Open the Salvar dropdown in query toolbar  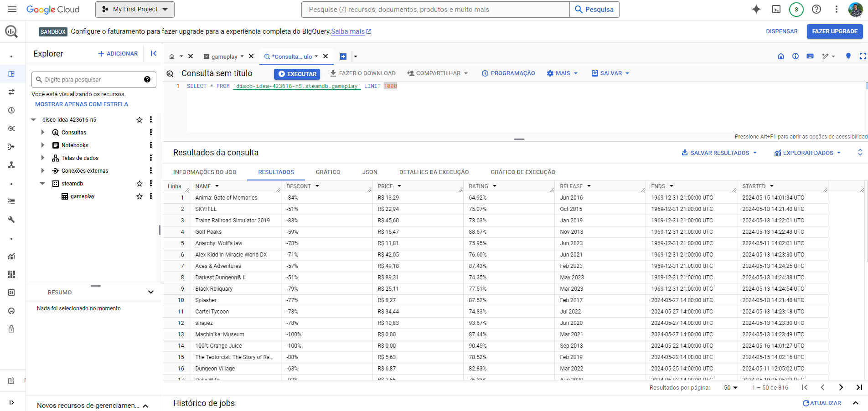[x=610, y=73]
